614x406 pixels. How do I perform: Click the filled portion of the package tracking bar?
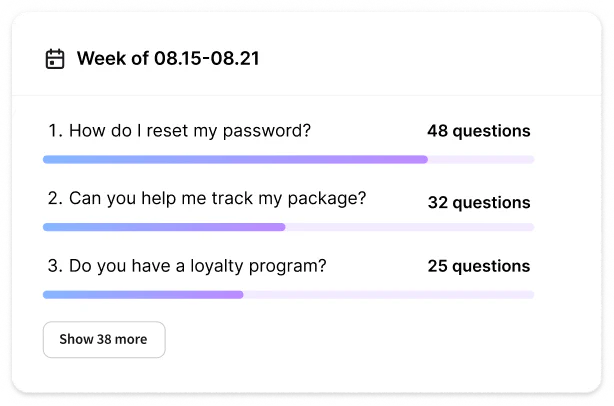164,227
